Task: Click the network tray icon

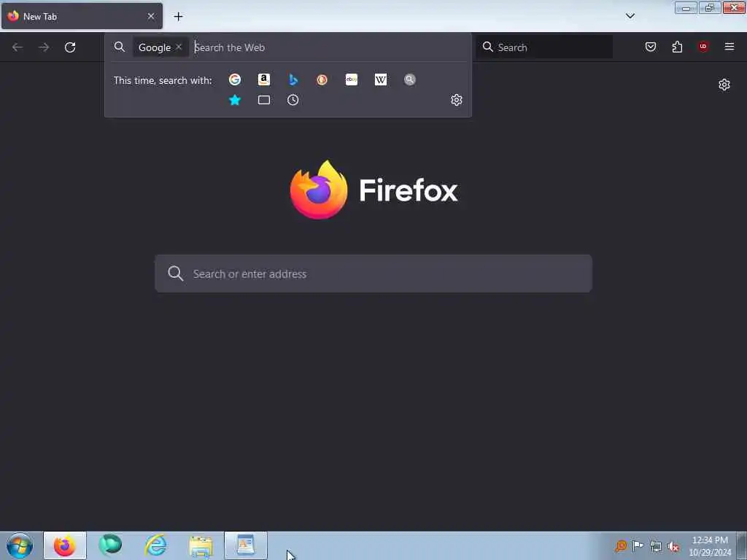Action: click(656, 546)
